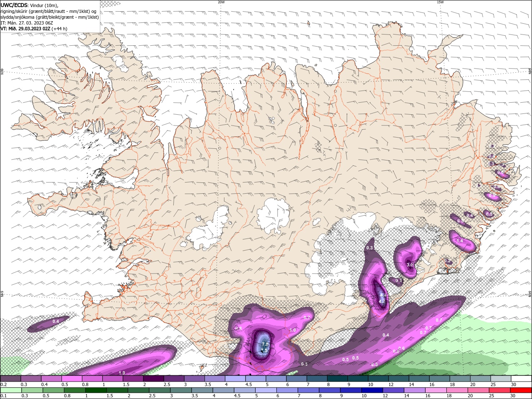The width and height of the screenshot is (532, 399).
Task: Click the 1.9 value in the southwest band
Action: coord(122,373)
